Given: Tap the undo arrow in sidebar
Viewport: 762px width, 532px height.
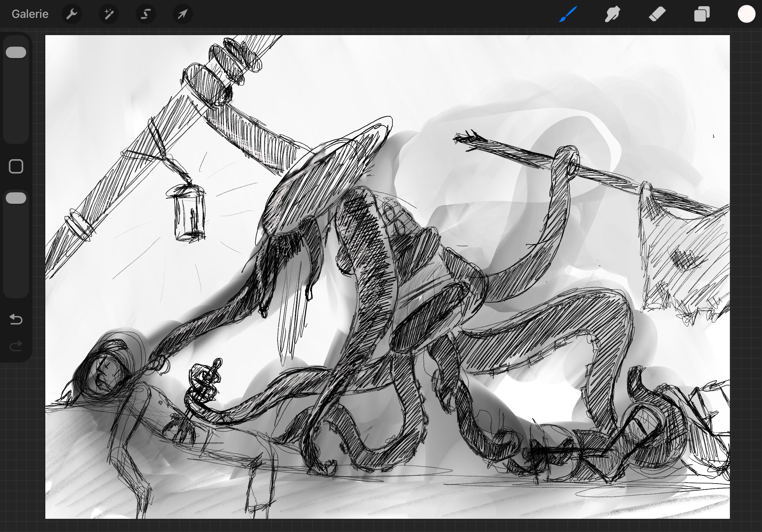Looking at the screenshot, I should click(16, 319).
